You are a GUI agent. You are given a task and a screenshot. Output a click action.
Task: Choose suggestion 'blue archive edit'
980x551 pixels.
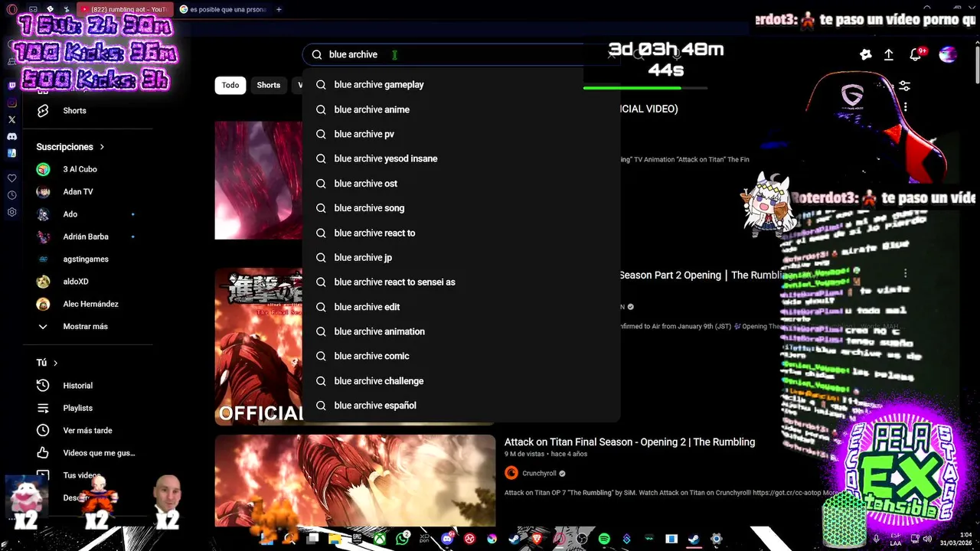coord(461,307)
